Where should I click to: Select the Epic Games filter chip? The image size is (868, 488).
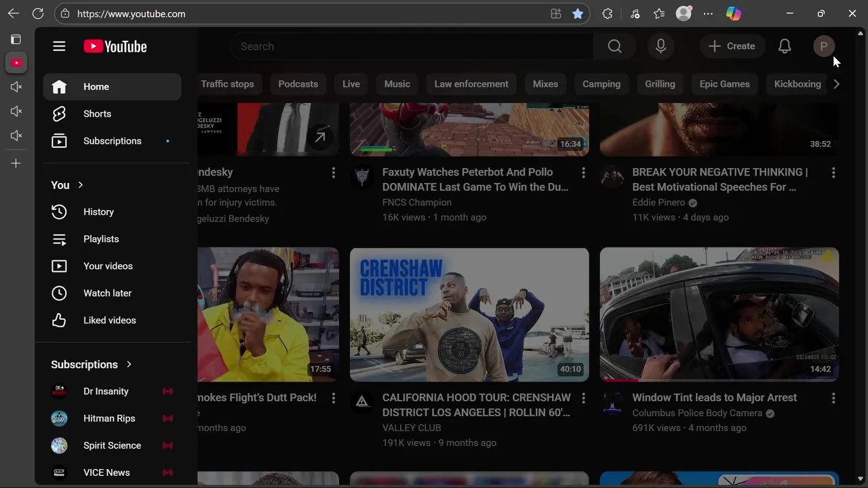pos(725,84)
